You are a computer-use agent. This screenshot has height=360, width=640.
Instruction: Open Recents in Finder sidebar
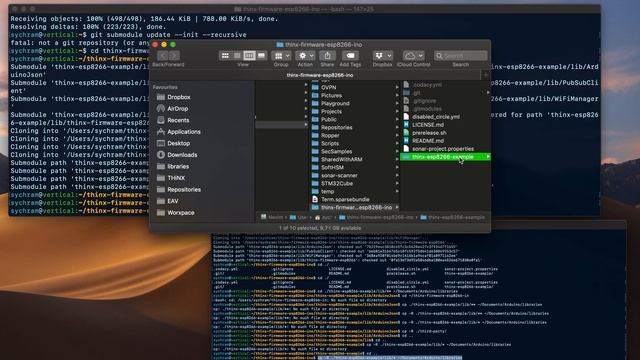178,120
